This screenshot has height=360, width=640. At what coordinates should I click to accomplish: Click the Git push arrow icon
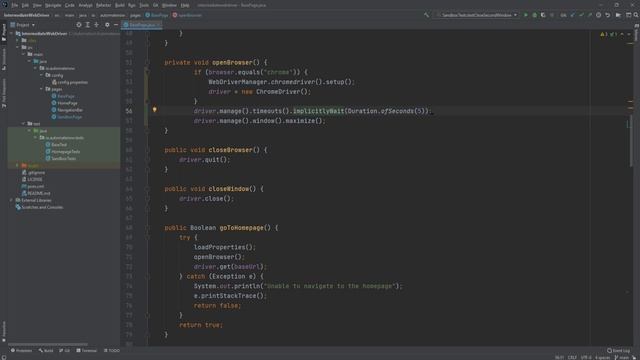590,15
